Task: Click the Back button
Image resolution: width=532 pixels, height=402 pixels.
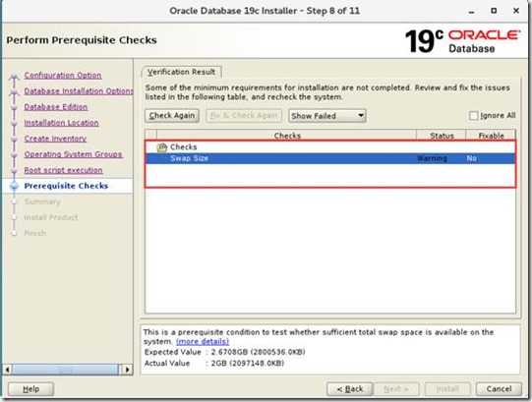Action: click(x=350, y=389)
